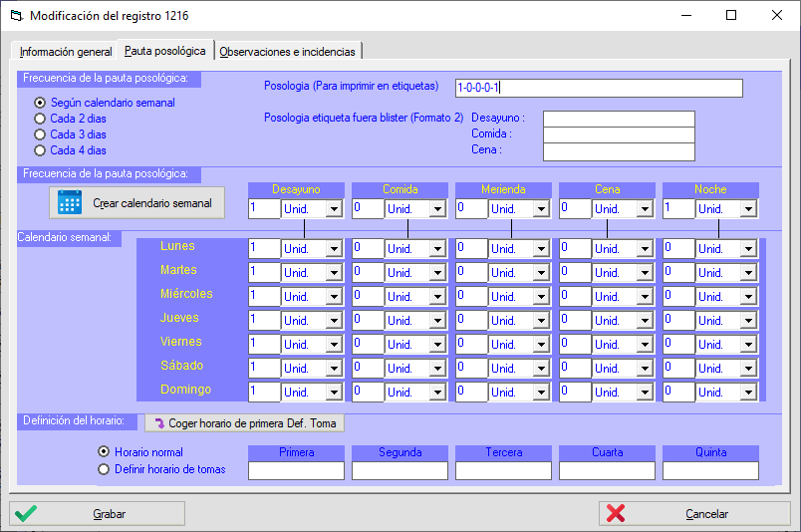This screenshot has height=532, width=801.
Task: Open Domingo Noche unit dropdown
Action: [x=748, y=392]
